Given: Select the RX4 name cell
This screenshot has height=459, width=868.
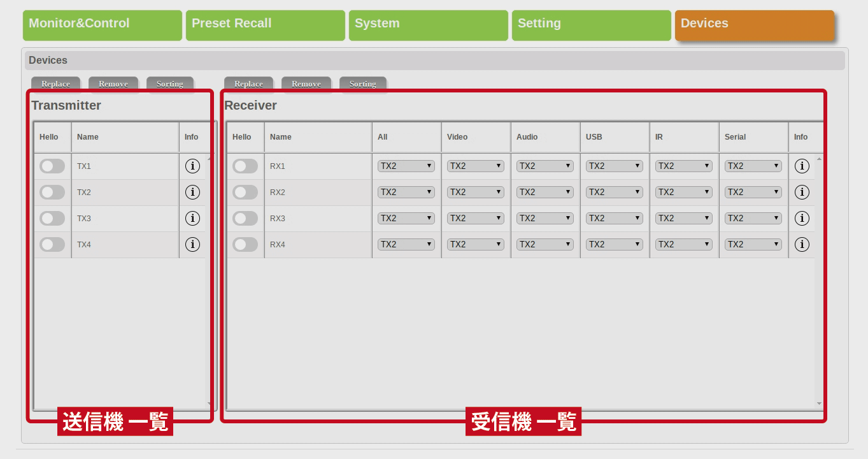Looking at the screenshot, I should 318,244.
